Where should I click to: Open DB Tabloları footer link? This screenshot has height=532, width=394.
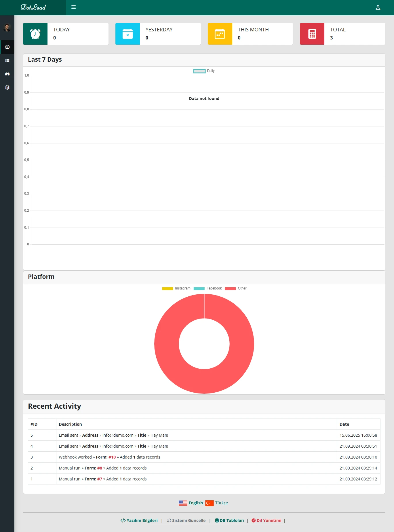coord(229,520)
